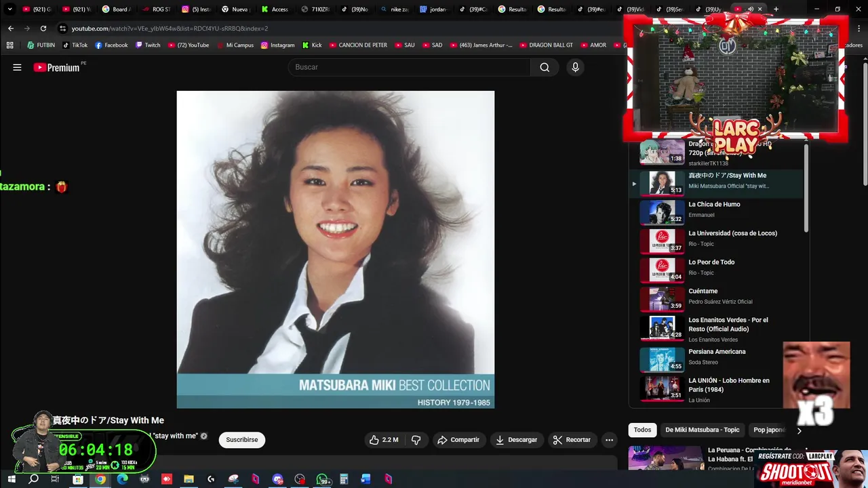Image resolution: width=868 pixels, height=488 pixels.
Task: Switch to the Board browser tab
Action: (116, 9)
